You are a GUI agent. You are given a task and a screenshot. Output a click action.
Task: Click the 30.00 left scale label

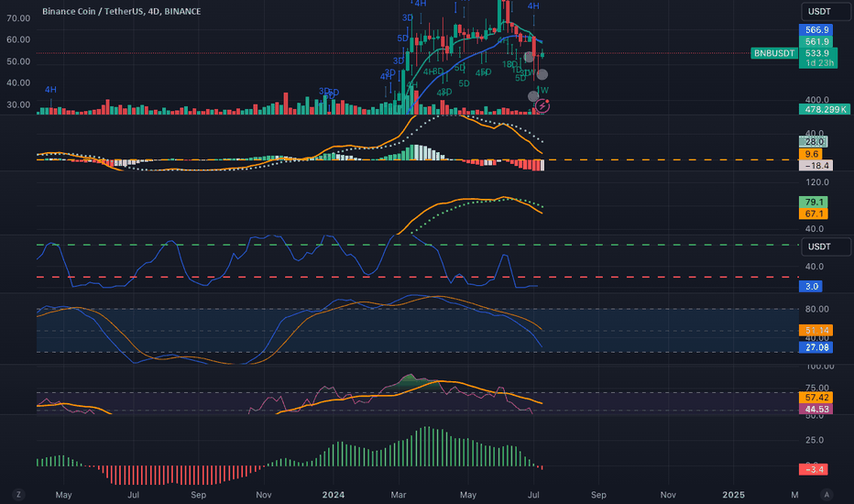coord(18,104)
